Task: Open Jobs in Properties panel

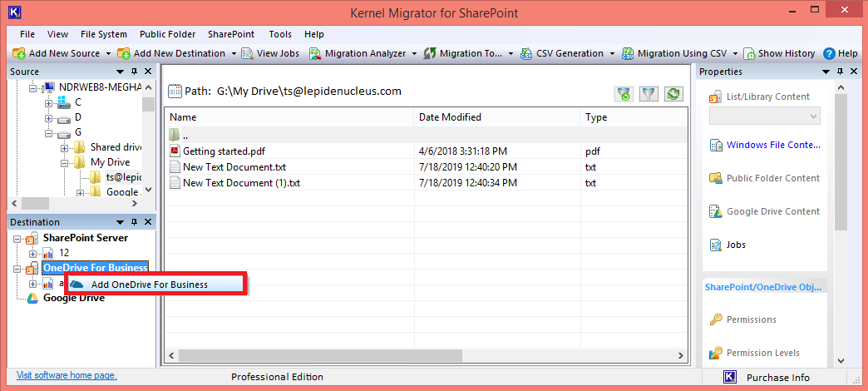Action: pos(736,245)
